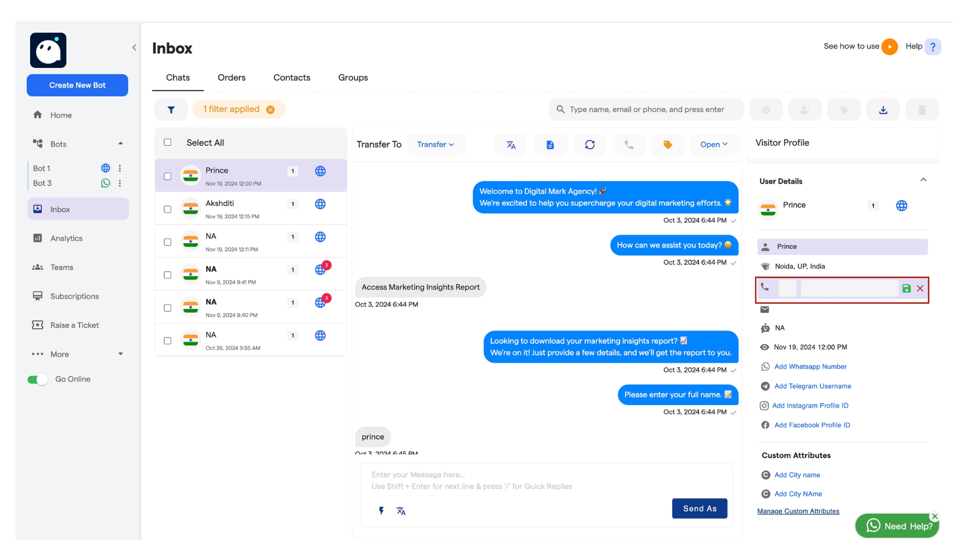This screenshot has height=560, width=968.
Task: Click the Create New Bot button
Action: 77,85
